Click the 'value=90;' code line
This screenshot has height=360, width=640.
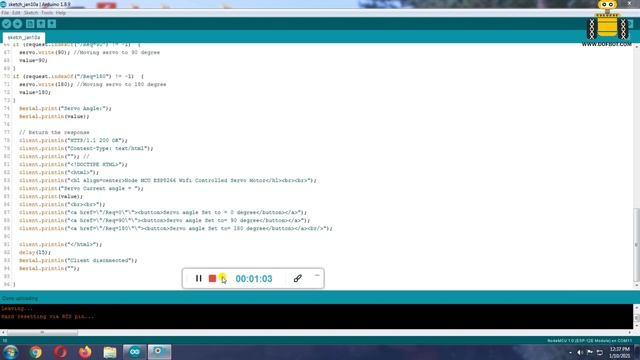coord(33,60)
